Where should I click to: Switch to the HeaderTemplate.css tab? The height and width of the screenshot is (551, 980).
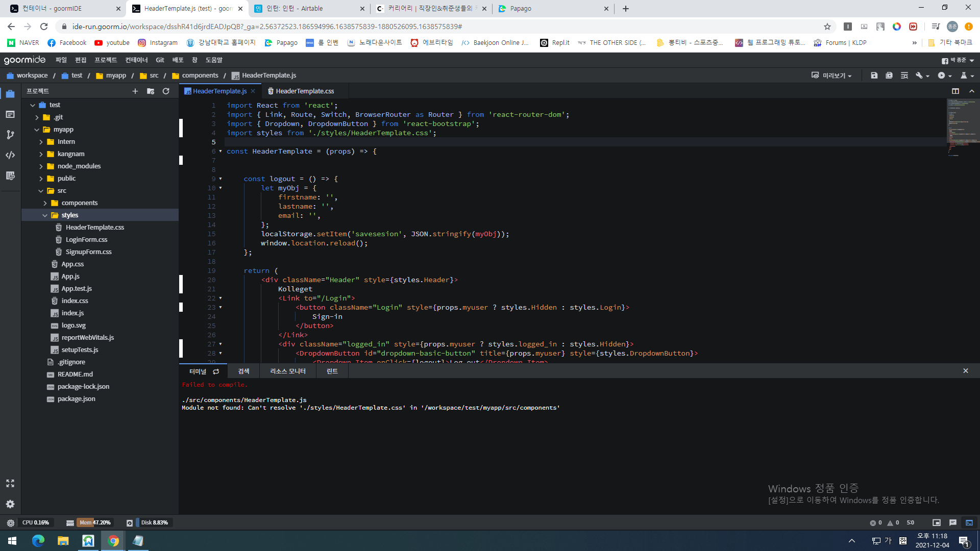[x=305, y=91]
